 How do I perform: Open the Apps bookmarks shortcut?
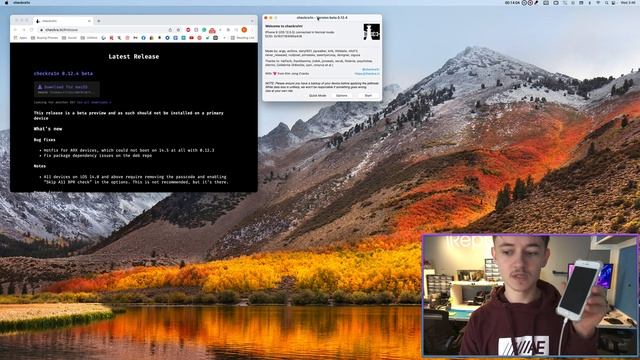point(20,38)
